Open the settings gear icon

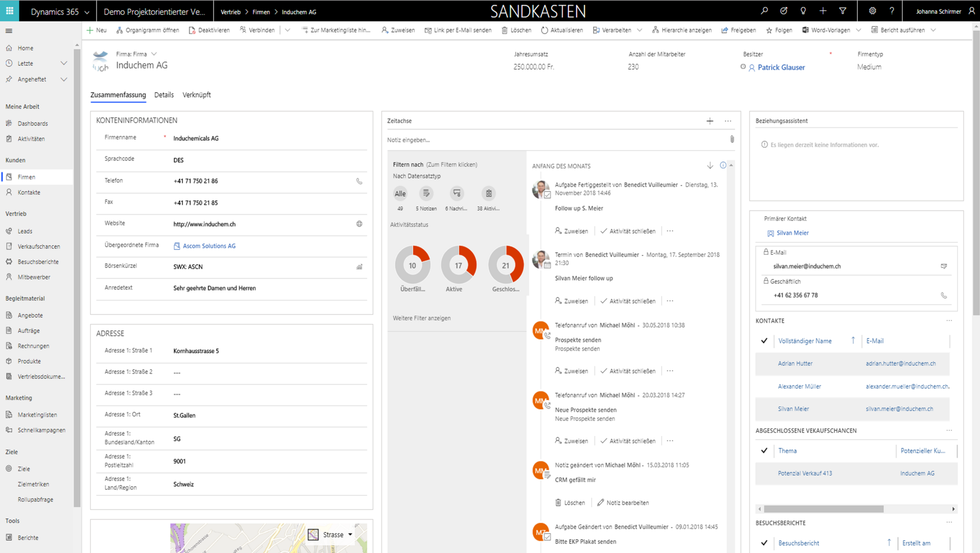pyautogui.click(x=872, y=11)
